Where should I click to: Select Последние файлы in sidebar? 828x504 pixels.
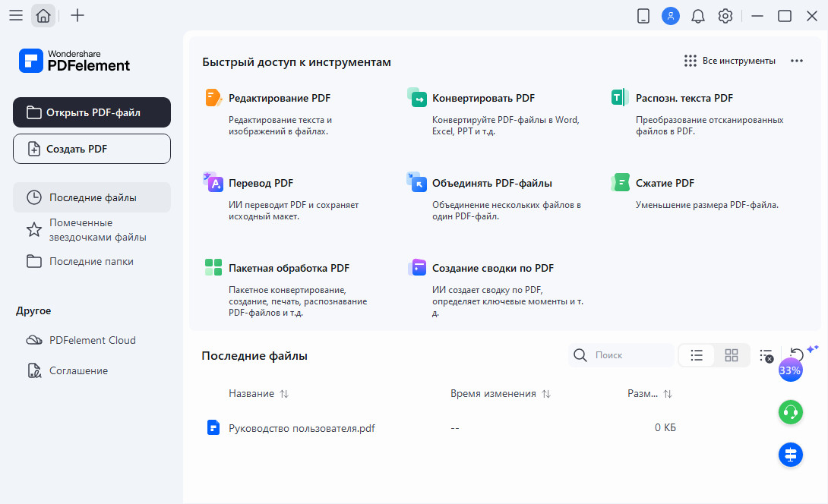(x=92, y=198)
